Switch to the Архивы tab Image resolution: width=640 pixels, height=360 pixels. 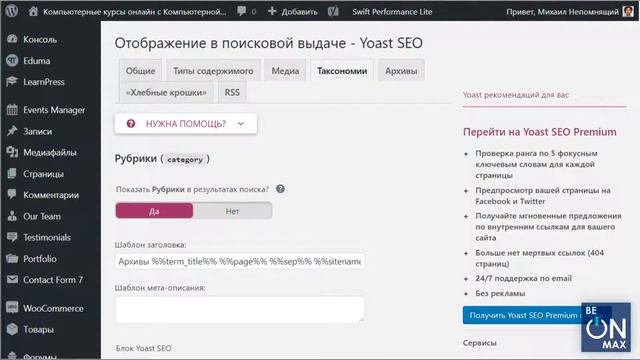point(401,71)
